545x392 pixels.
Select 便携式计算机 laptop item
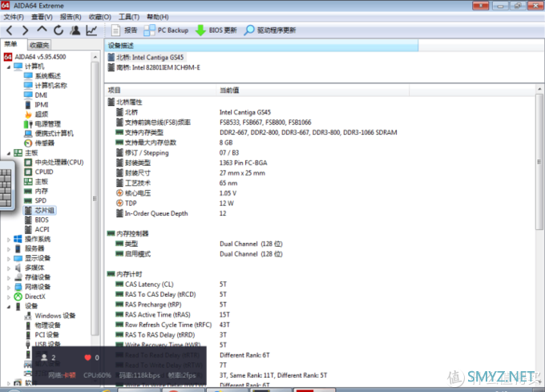[49, 133]
